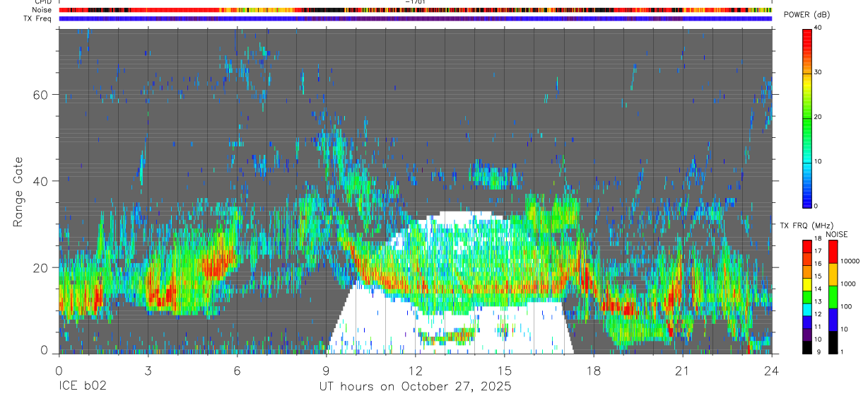868x401 pixels.
Task: Select the 10 tick on power colorbar
Action: click(818, 161)
